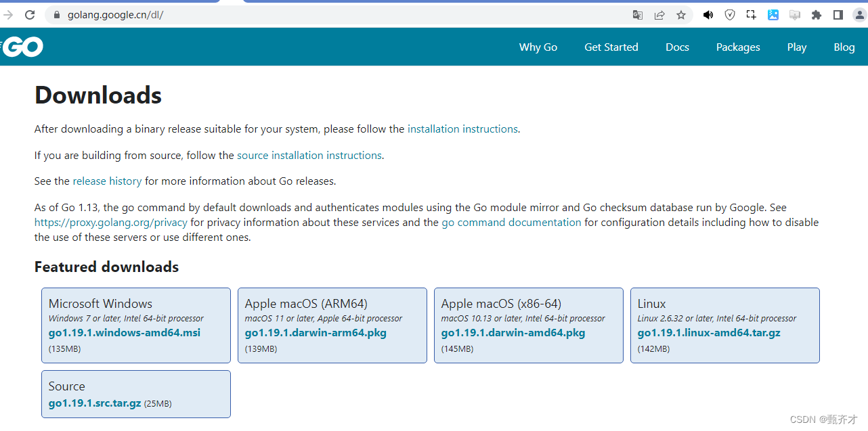Reload the page with the refresh icon
The width and height of the screenshot is (868, 431).
pyautogui.click(x=30, y=15)
